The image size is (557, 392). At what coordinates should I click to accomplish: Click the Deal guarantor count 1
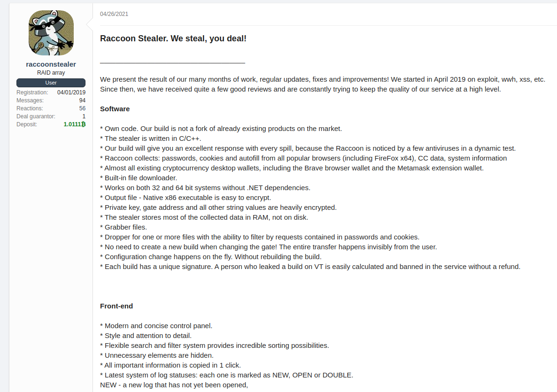[x=84, y=116]
